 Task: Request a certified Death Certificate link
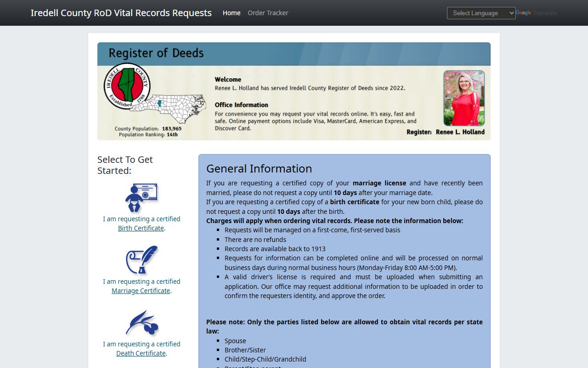[141, 353]
